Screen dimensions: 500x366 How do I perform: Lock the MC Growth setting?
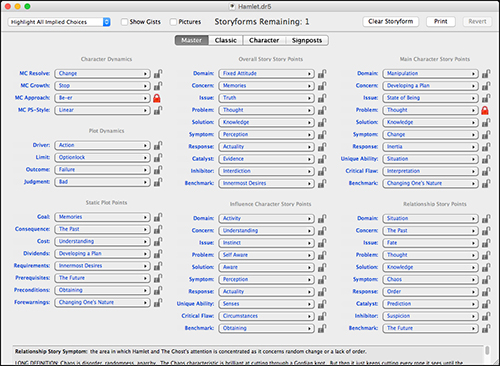158,86
